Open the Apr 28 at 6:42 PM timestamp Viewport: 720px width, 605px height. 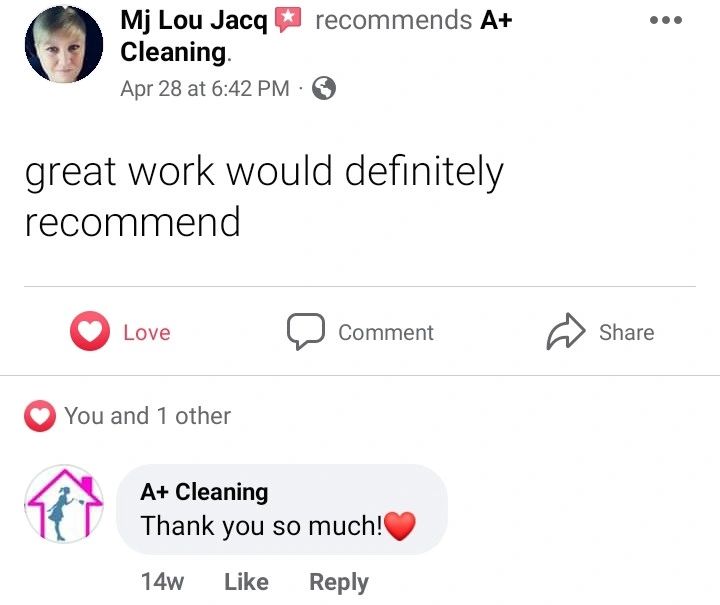point(205,89)
